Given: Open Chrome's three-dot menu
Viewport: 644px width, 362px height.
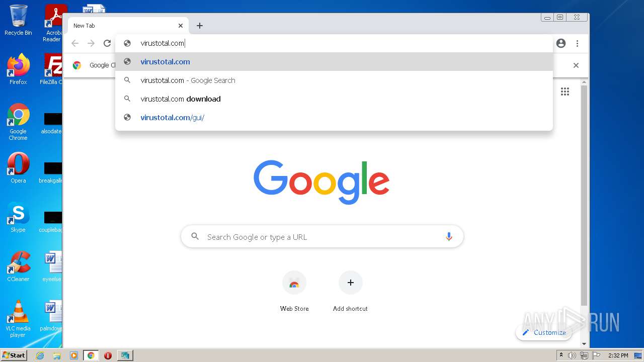Looking at the screenshot, I should 578,43.
